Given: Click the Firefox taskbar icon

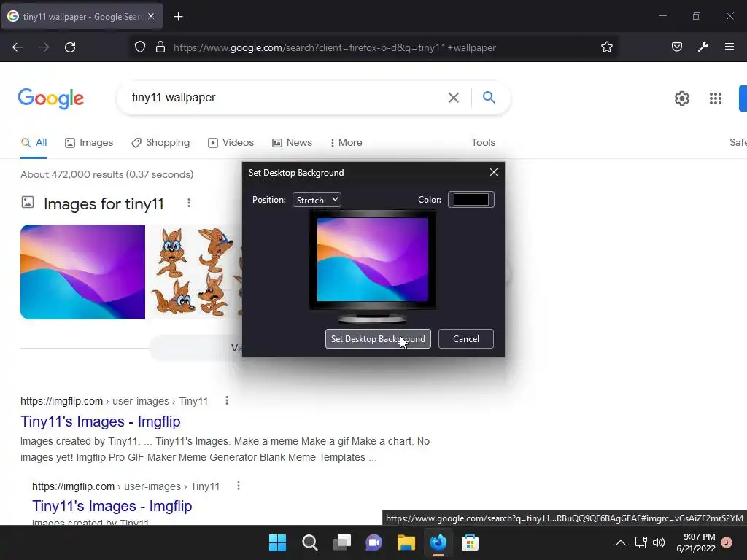Looking at the screenshot, I should (x=438, y=542).
